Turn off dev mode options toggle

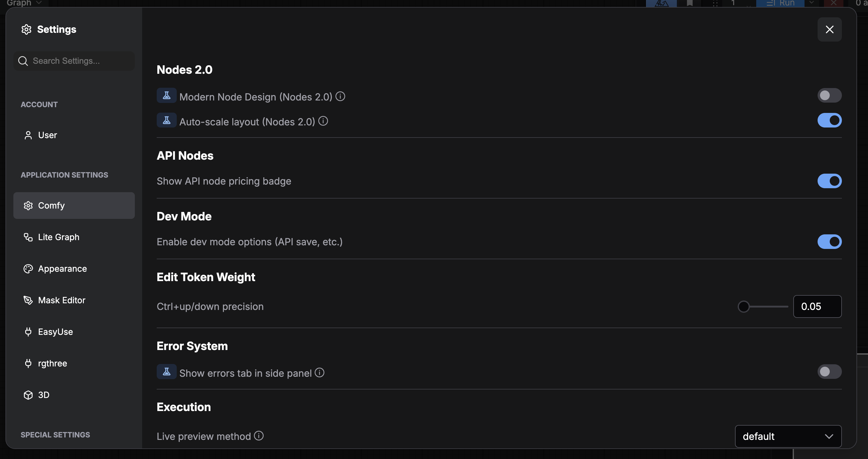[x=829, y=242]
